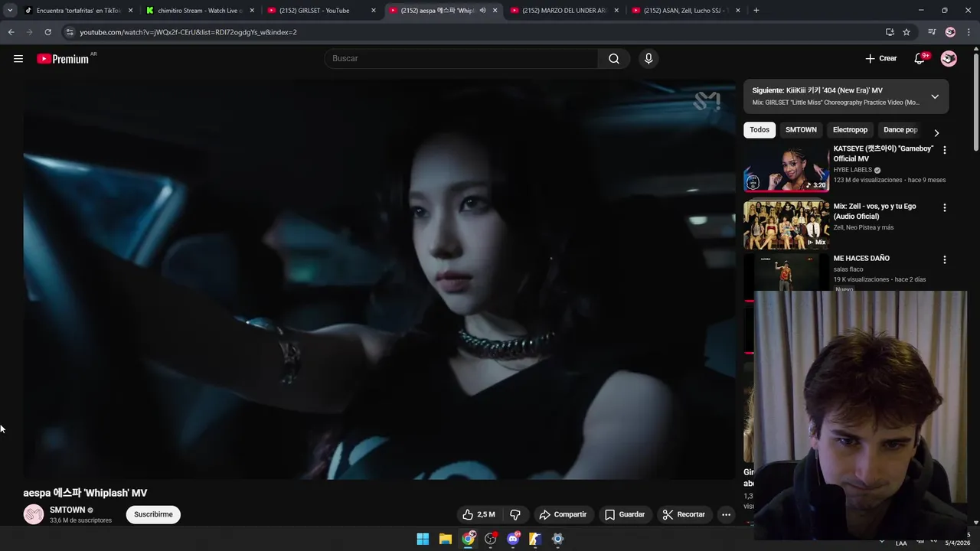Select the Todos filter chip
Screen dimensions: 980x551
click(759, 130)
